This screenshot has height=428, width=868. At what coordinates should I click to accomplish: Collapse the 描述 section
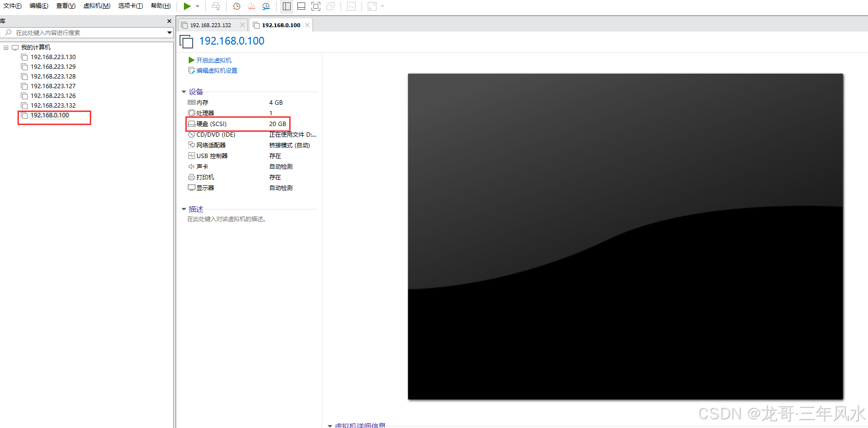tap(184, 209)
